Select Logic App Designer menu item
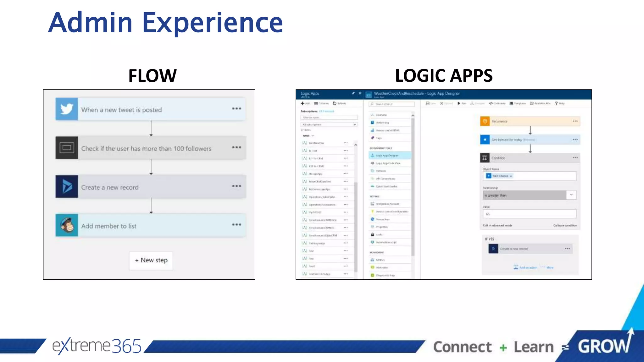The height and width of the screenshot is (362, 644). click(390, 156)
